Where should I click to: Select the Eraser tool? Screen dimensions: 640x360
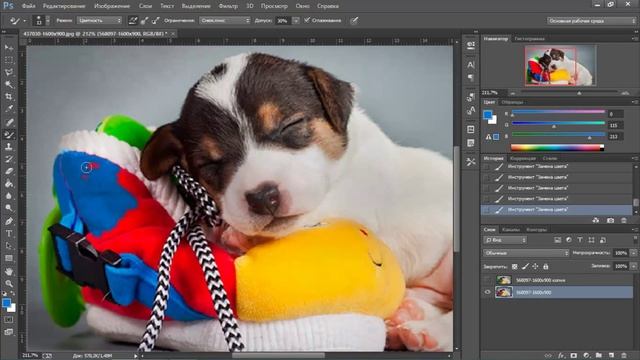[x=9, y=171]
